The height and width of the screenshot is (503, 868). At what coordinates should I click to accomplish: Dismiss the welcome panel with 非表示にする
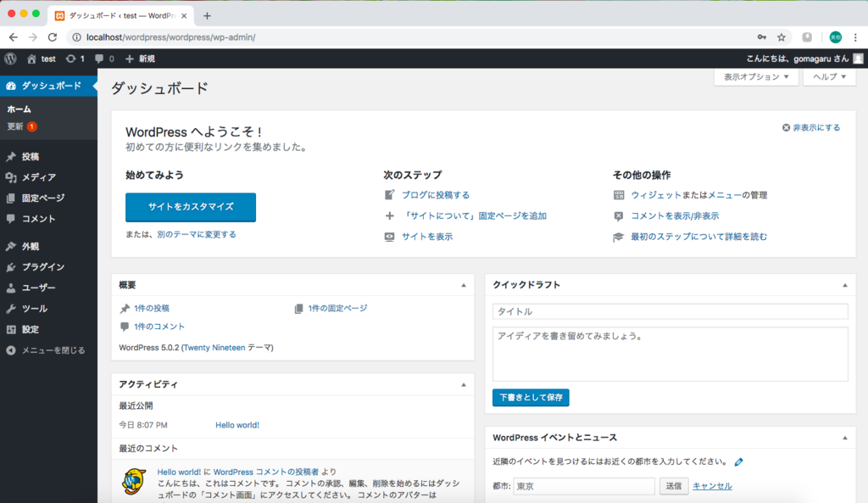click(810, 126)
